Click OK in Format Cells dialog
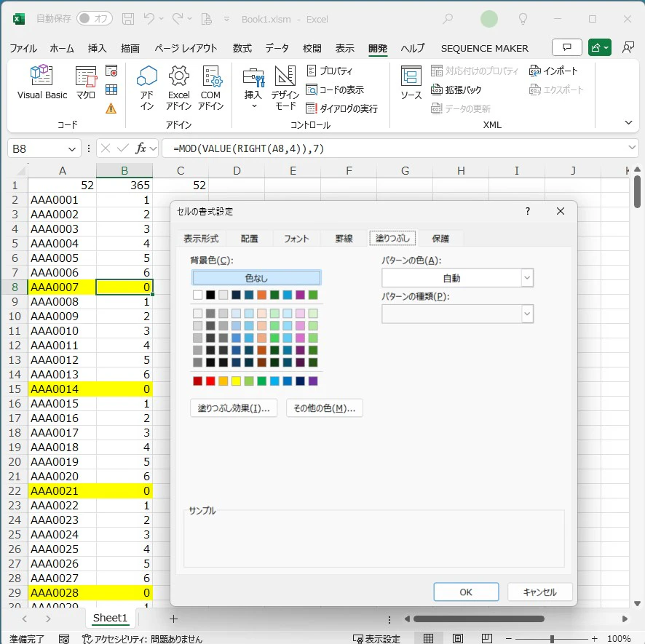 click(466, 592)
